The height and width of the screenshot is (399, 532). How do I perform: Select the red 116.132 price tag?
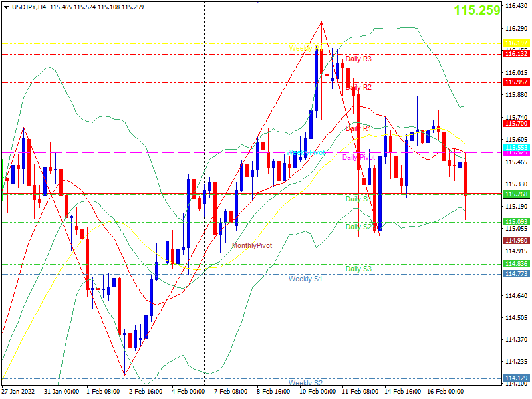[516, 54]
